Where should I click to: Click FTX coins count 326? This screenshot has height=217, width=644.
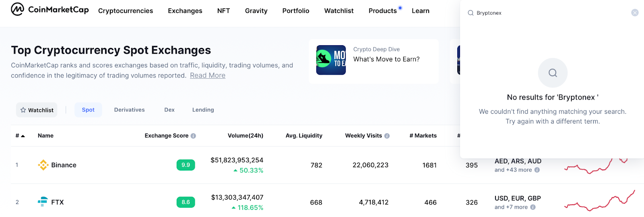[471, 202]
